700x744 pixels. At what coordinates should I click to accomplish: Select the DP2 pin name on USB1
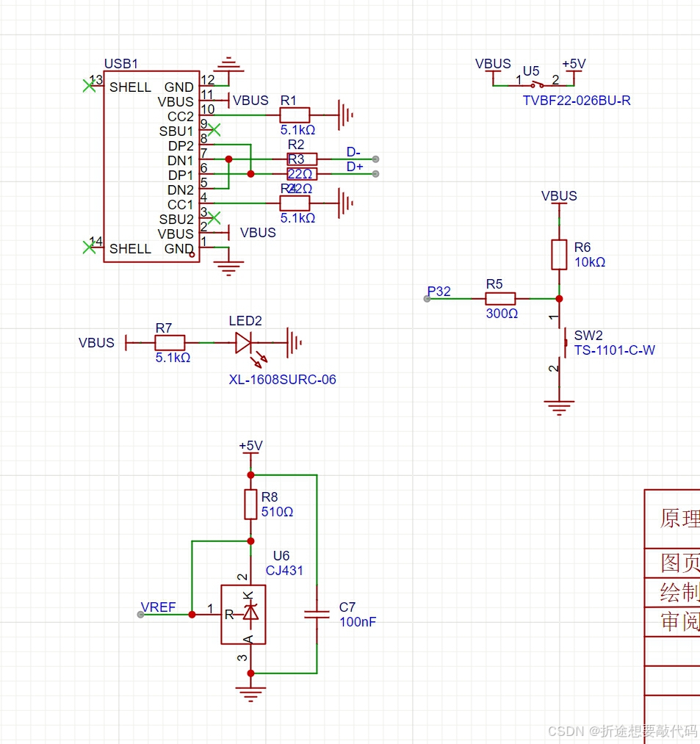pyautogui.click(x=181, y=146)
